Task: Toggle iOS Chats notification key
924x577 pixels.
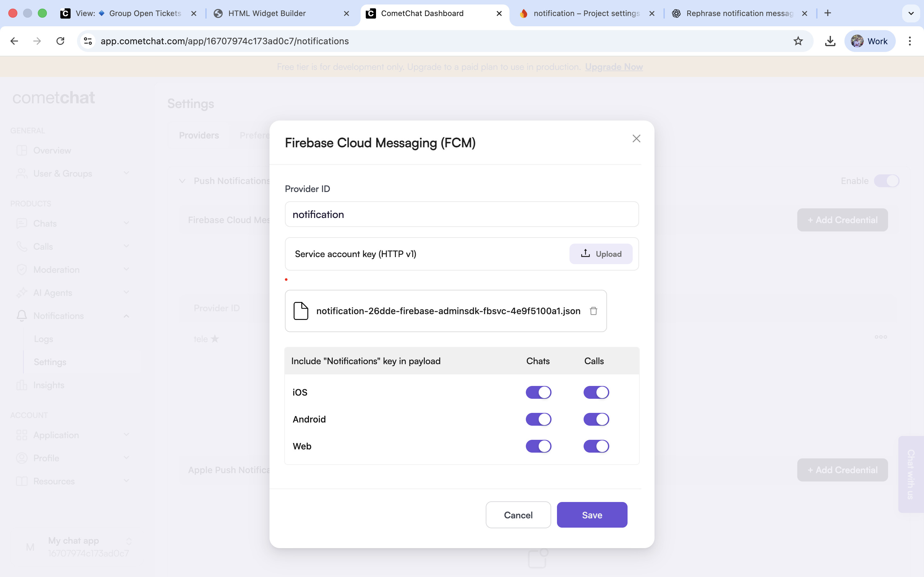Action: point(538,392)
